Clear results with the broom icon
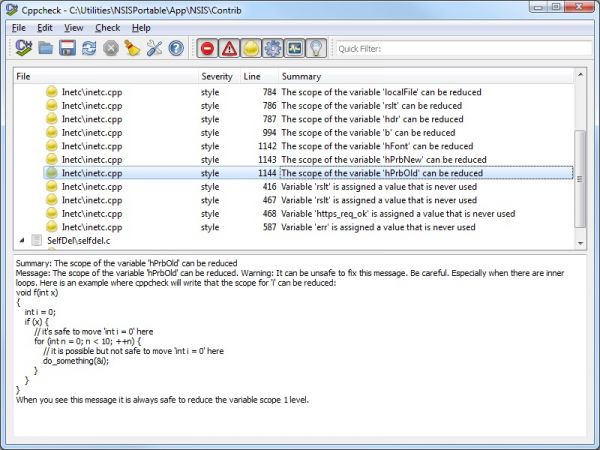600x450 pixels. click(132, 48)
